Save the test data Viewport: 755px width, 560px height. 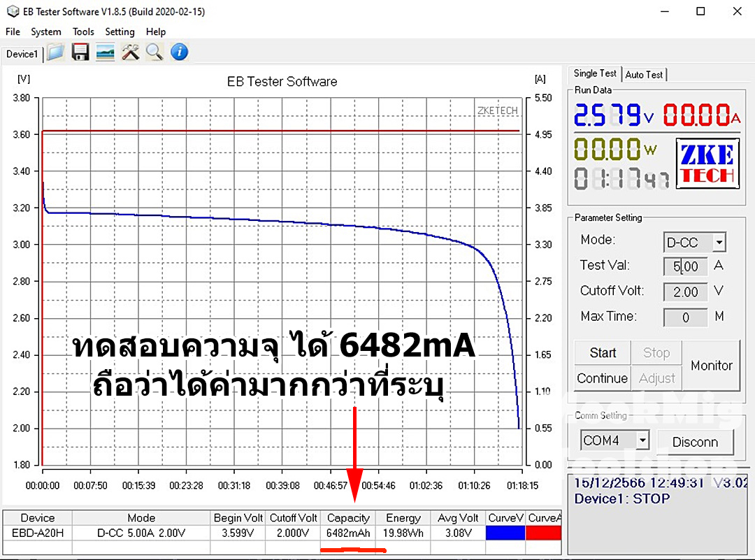(80, 52)
